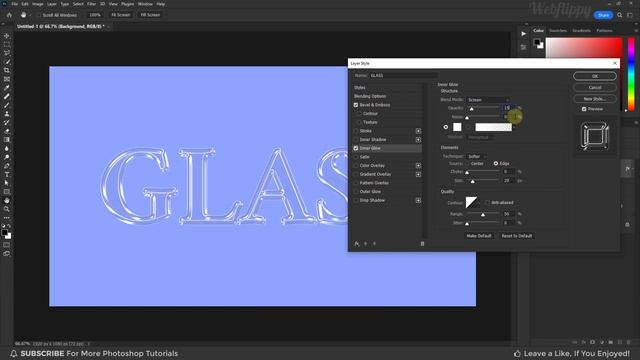Add another Stroke effect with plus icon

click(418, 131)
